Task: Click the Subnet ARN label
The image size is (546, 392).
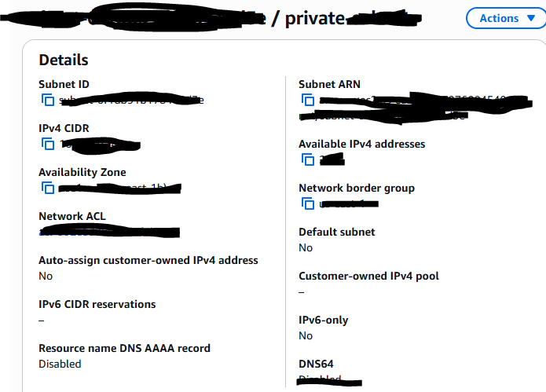Action: tap(329, 84)
